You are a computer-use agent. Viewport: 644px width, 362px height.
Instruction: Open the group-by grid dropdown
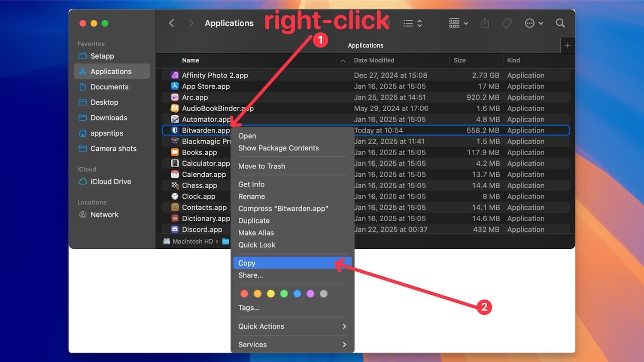(458, 23)
